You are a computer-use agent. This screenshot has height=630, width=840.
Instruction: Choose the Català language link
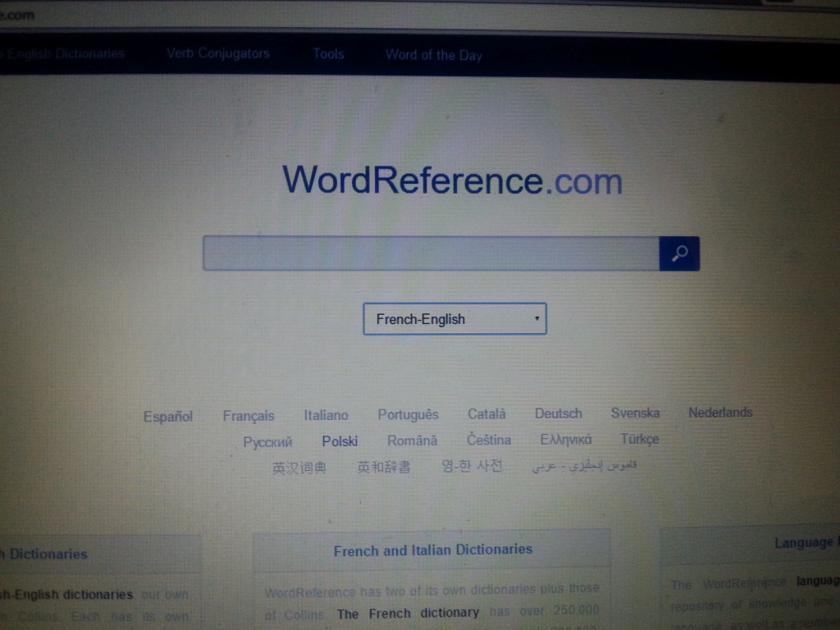(x=486, y=414)
